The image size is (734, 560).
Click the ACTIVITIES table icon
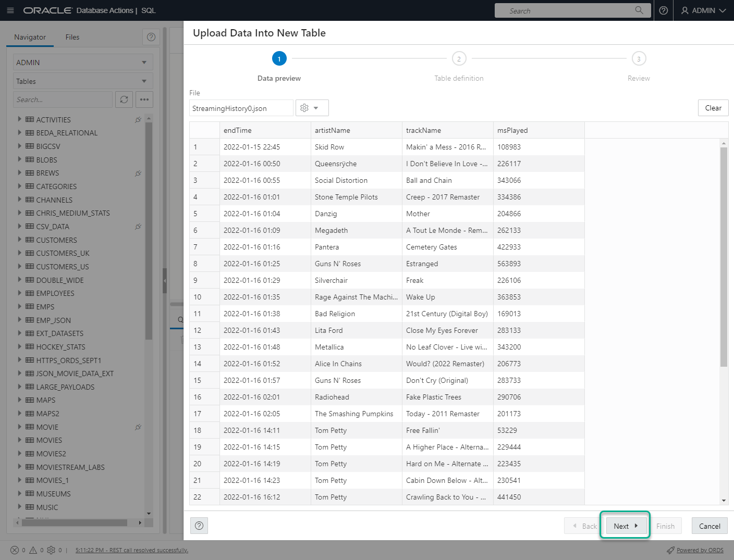30,119
